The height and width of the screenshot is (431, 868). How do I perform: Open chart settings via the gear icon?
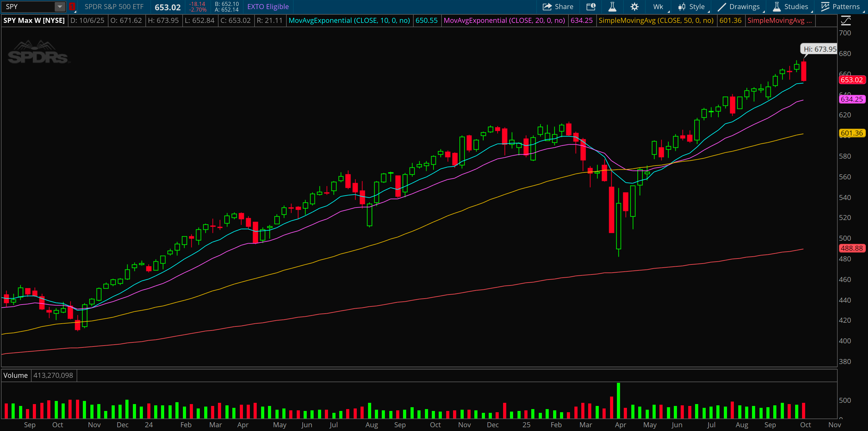click(634, 7)
